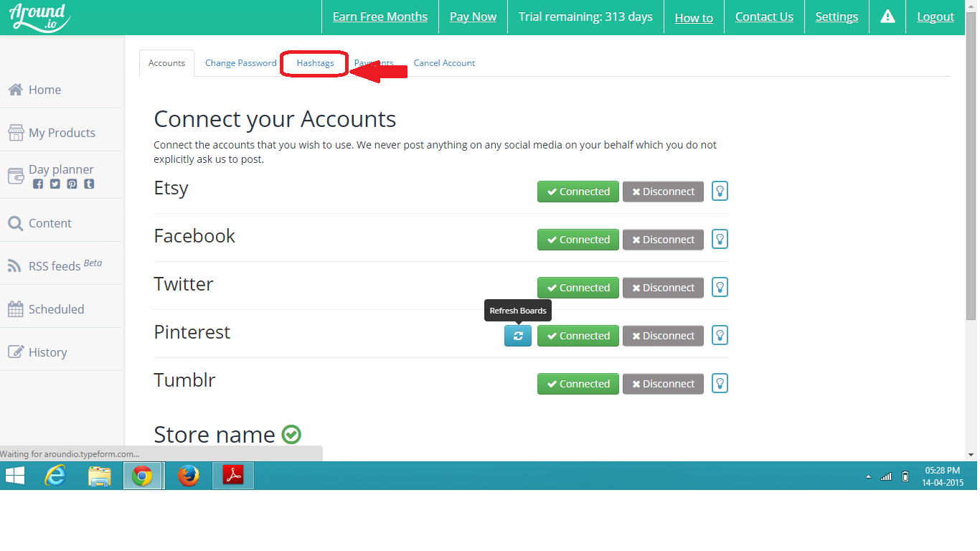The image size is (980, 551).
Task: Switch to Hashtags tab
Action: point(316,63)
